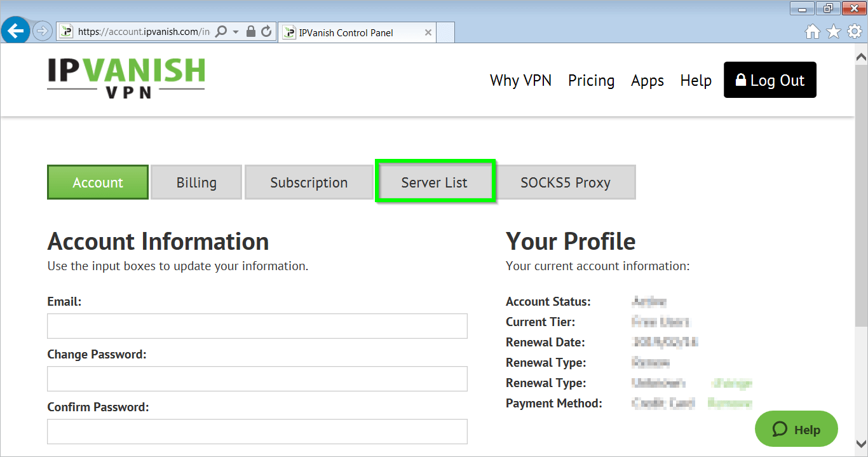Focus the Confirm Password field

tap(257, 432)
